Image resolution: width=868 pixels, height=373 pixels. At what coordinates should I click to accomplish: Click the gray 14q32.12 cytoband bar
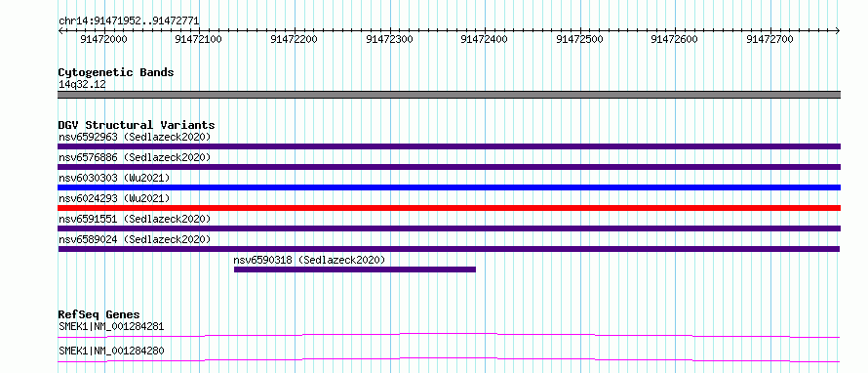pyautogui.click(x=449, y=95)
